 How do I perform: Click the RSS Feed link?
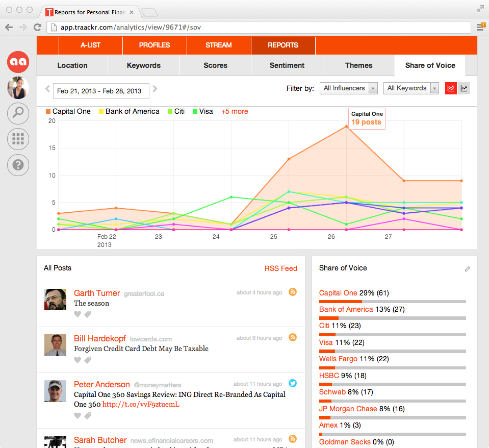pos(281,268)
